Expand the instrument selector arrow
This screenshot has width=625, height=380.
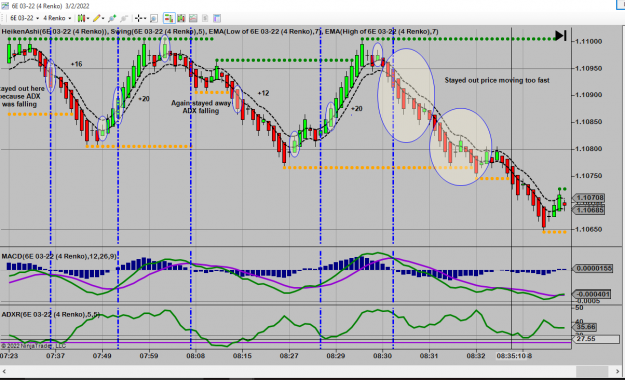37,18
